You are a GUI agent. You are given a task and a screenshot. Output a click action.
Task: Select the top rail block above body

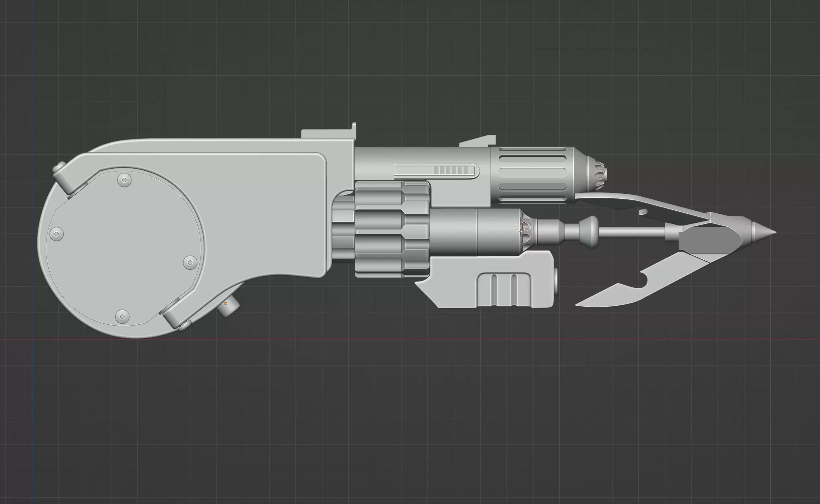pyautogui.click(x=327, y=133)
